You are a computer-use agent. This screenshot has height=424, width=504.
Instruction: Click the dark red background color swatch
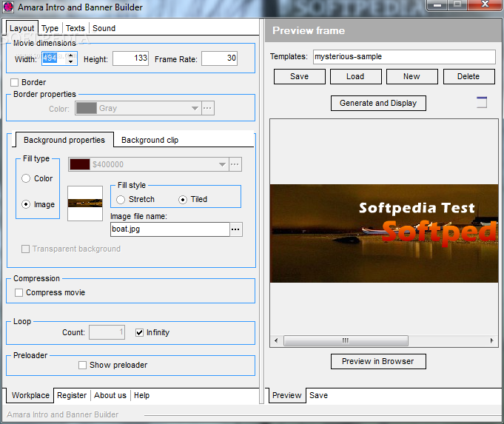[80, 164]
